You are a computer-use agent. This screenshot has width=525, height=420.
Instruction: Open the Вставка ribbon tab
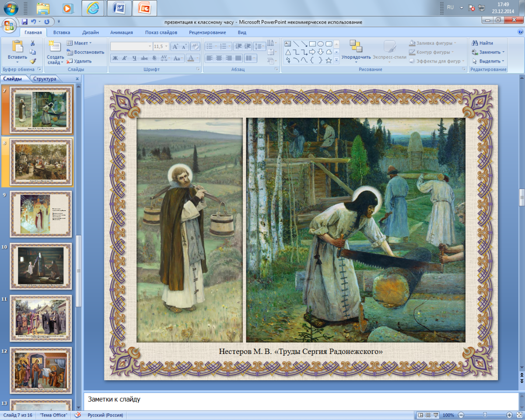pos(62,32)
